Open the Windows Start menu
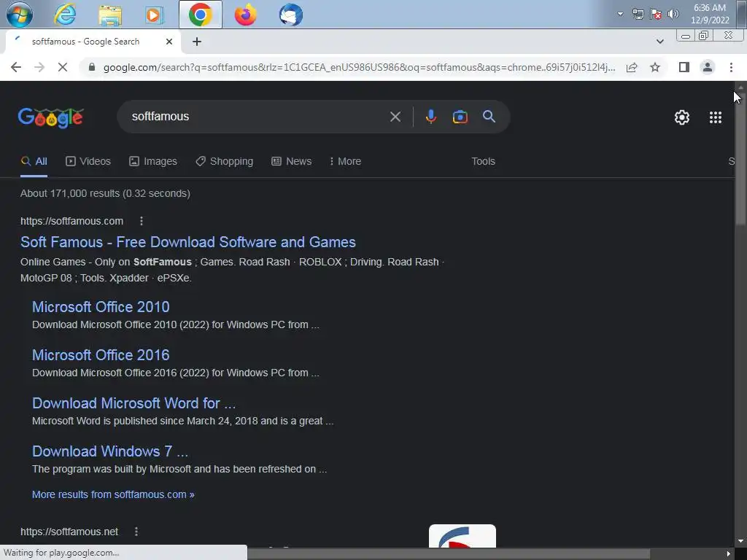 click(20, 15)
